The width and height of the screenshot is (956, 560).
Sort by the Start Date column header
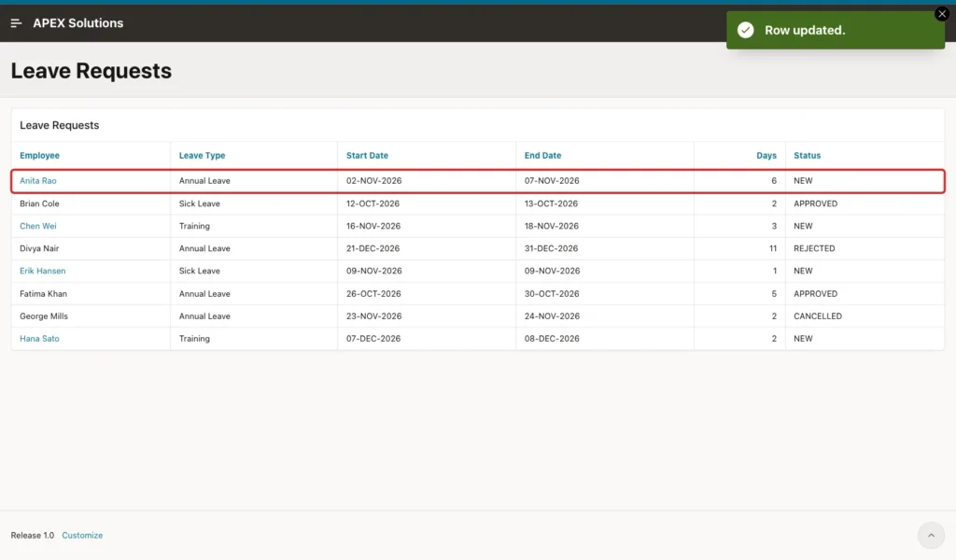[x=367, y=155]
